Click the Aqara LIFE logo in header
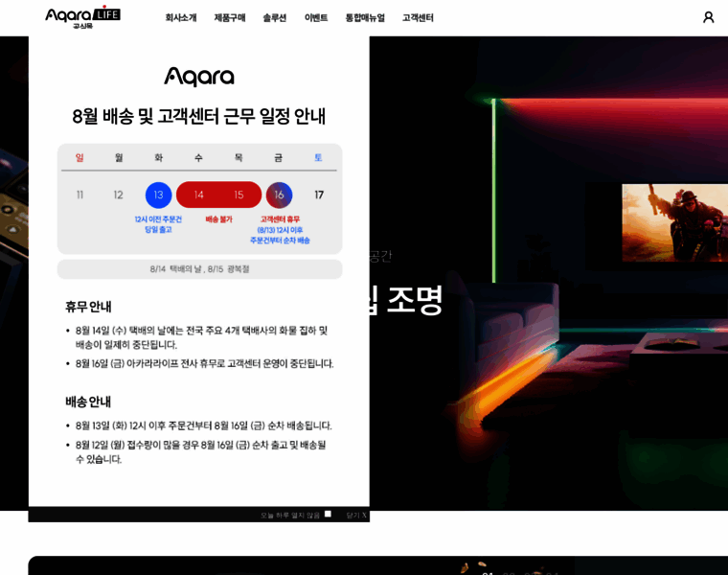The width and height of the screenshot is (728, 575). click(x=82, y=17)
